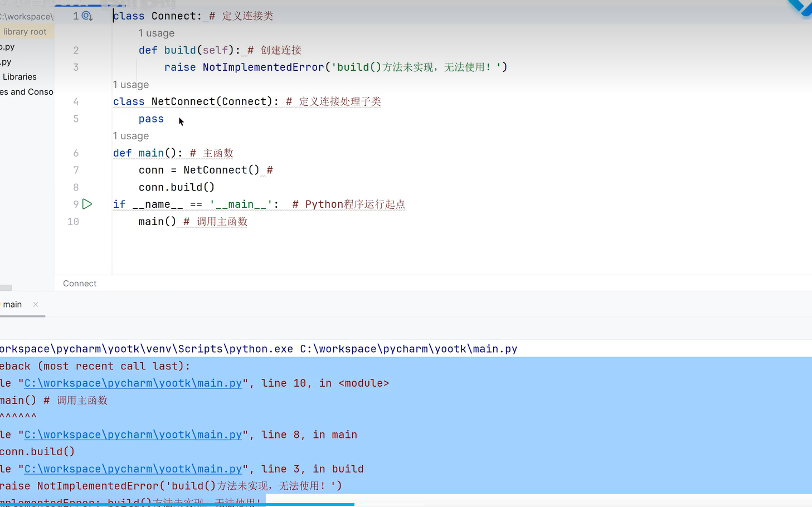Click the inheritance gutter icon beside line 1
This screenshot has width=812, height=507.
tap(87, 16)
